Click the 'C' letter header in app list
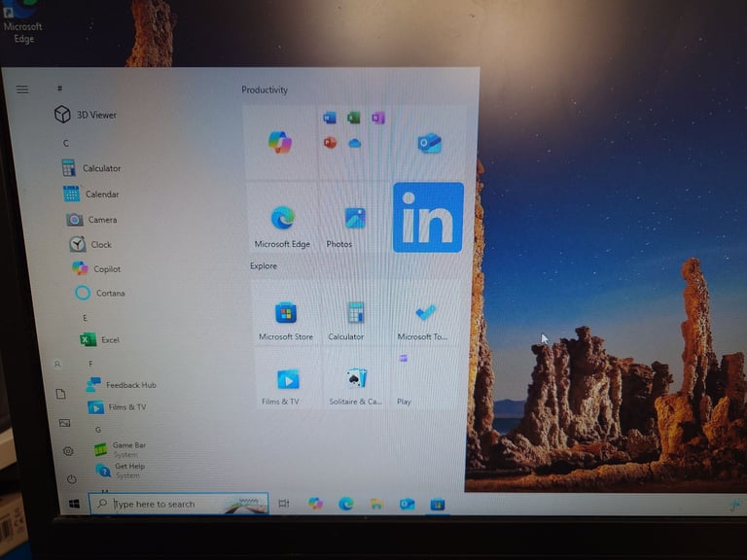The height and width of the screenshot is (560, 747). (66, 143)
